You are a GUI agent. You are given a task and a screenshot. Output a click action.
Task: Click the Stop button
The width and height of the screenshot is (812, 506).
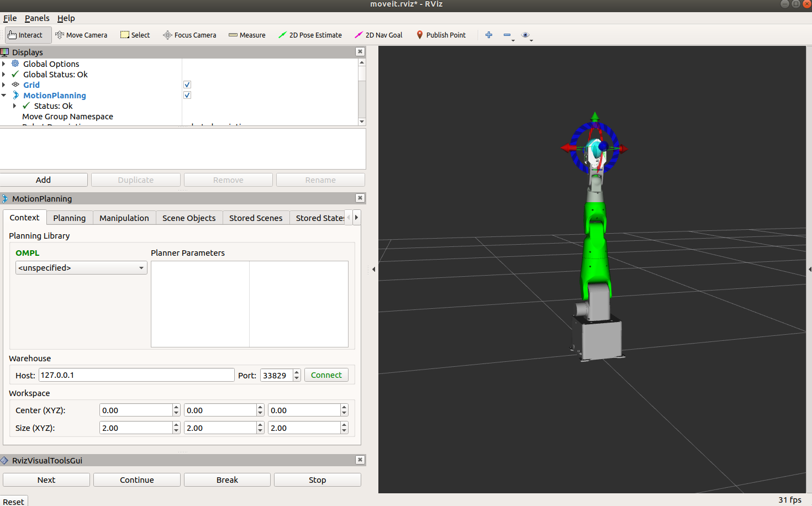coord(318,479)
